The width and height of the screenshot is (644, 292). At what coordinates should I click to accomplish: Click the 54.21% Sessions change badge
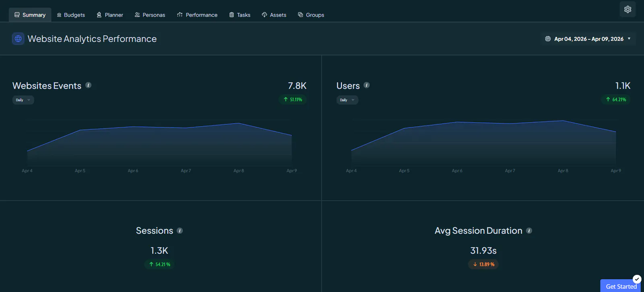point(160,264)
